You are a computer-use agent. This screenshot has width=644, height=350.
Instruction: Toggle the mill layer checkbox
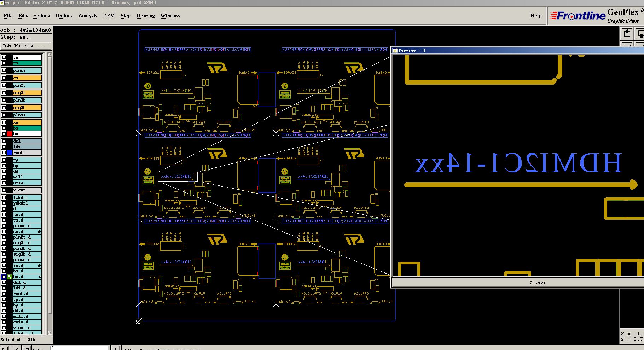coord(4,177)
